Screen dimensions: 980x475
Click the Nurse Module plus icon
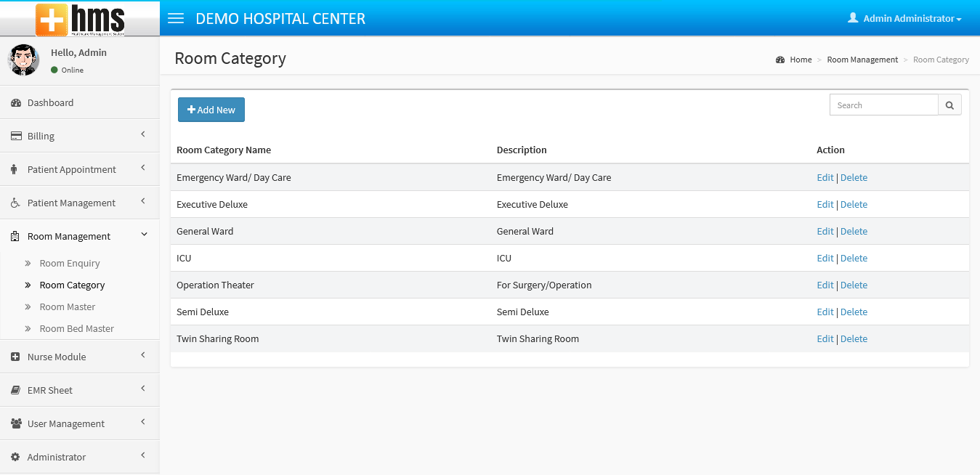pyautogui.click(x=15, y=357)
